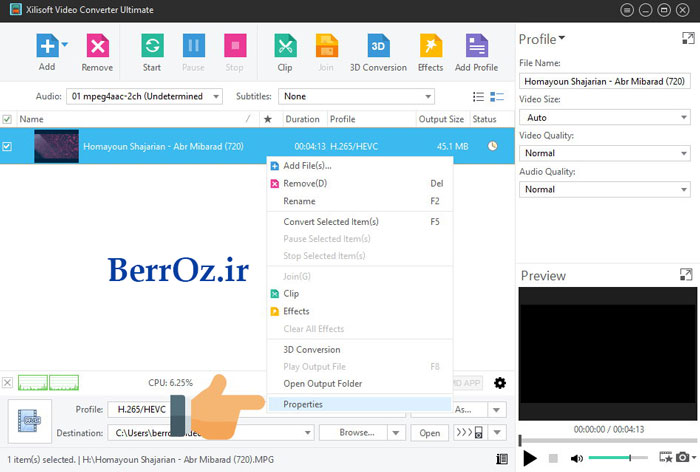
Task: Select Properties in the context menu
Action: pos(303,404)
